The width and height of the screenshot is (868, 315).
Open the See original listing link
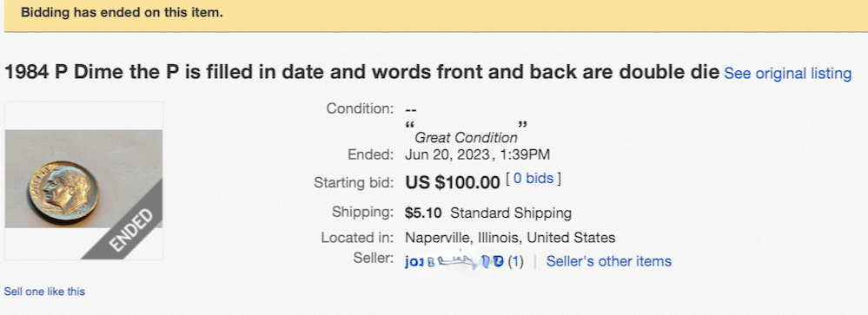(x=788, y=74)
